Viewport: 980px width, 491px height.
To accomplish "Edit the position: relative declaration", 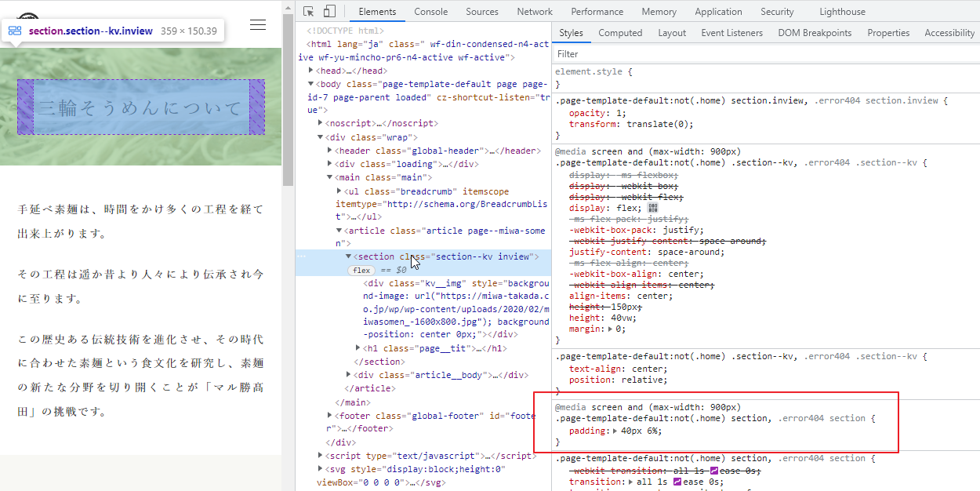I will tap(617, 380).
